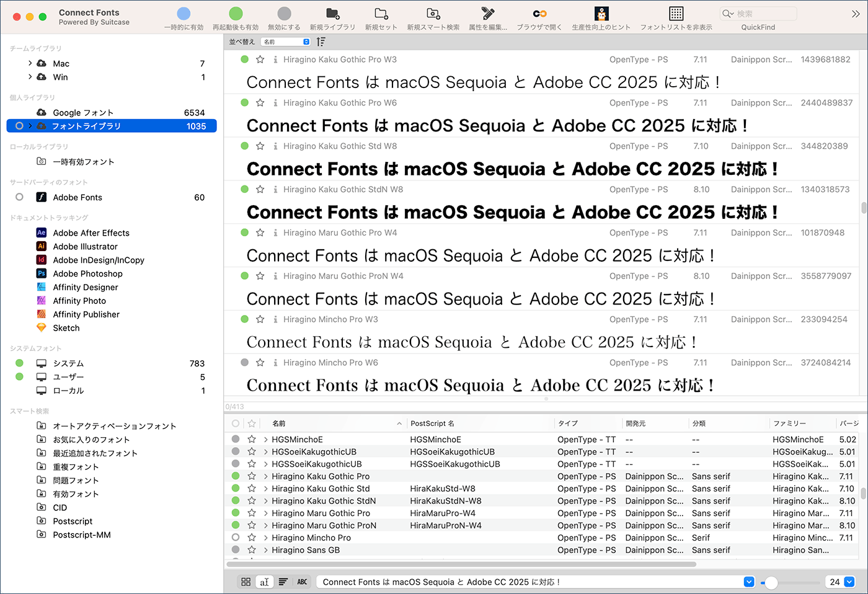The width and height of the screenshot is (868, 594).
Task: Toggle activation dot for HGSoeiKakugothicUB row
Action: (236, 451)
